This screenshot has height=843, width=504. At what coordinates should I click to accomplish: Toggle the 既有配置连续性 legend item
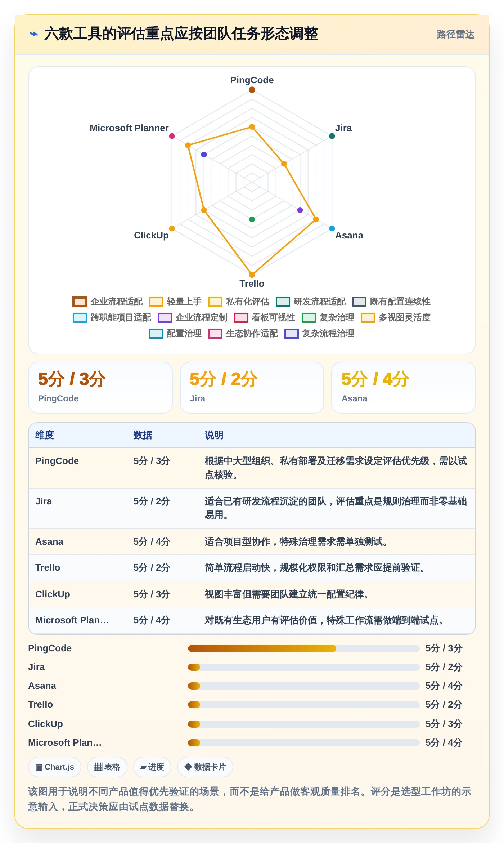[x=391, y=302]
